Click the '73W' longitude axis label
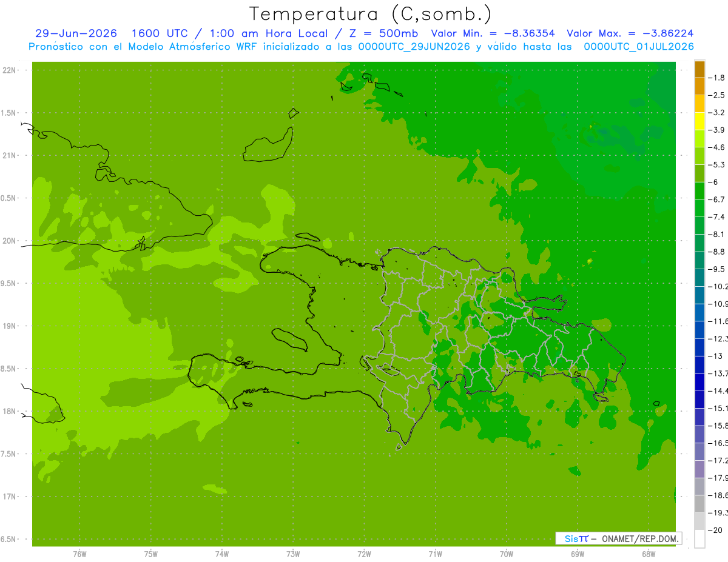The image size is (728, 562). pos(293,554)
